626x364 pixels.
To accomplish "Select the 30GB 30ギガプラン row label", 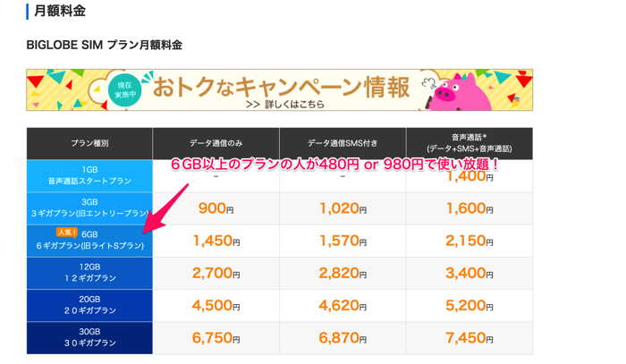I will [89, 338].
